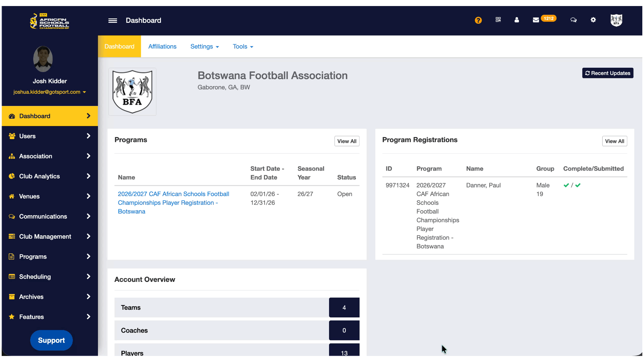Click the user profile person icon
644x362 pixels.
[x=517, y=20]
